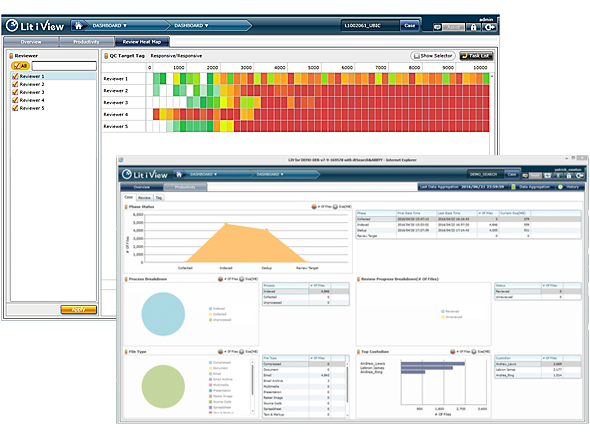Click the QC Target Tag marker icon
This screenshot has height=442, width=590.
pyautogui.click(x=106, y=56)
